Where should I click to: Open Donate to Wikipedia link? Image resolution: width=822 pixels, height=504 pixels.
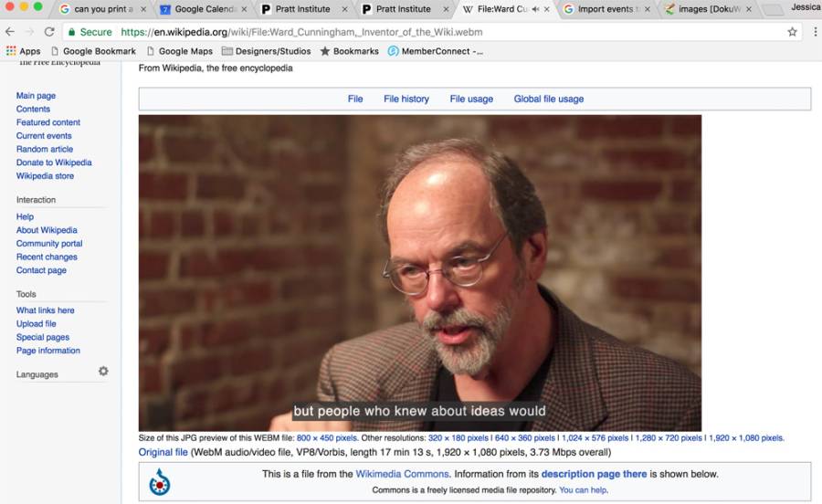pos(54,163)
